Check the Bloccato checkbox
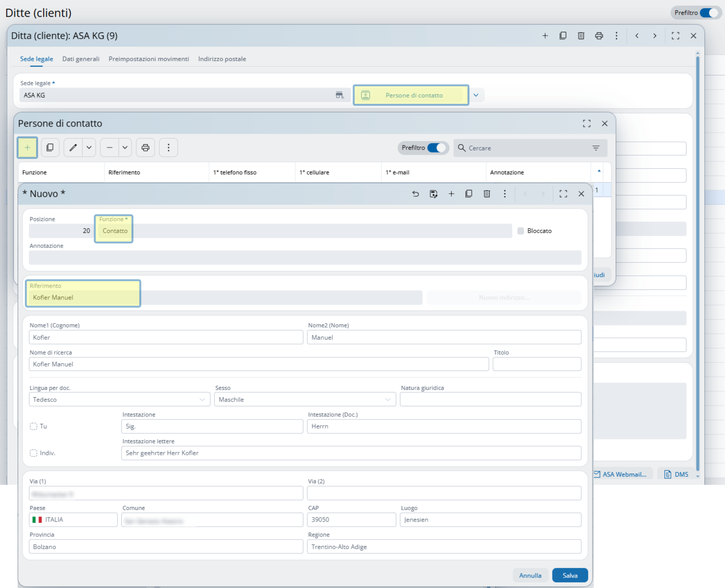The width and height of the screenshot is (725, 588). point(521,231)
